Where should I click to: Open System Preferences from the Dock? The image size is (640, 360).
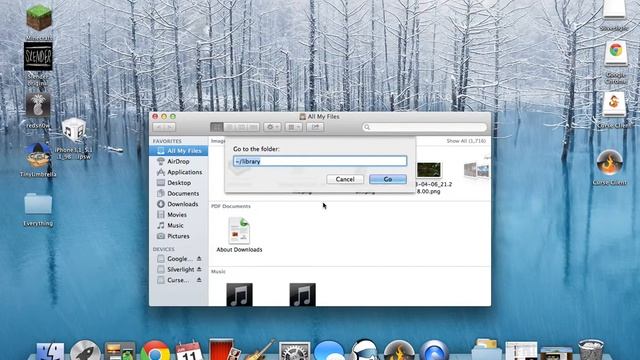point(294,351)
